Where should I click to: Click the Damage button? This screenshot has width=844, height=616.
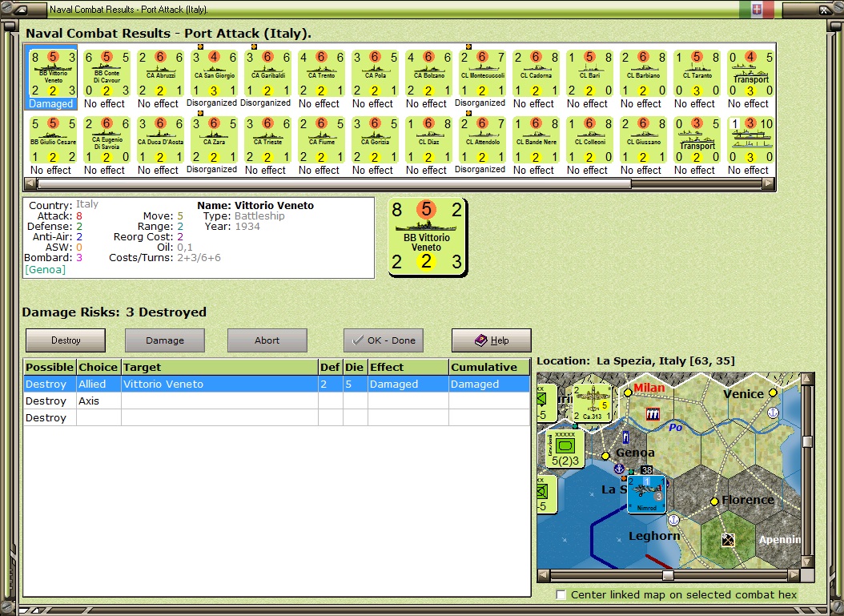165,340
